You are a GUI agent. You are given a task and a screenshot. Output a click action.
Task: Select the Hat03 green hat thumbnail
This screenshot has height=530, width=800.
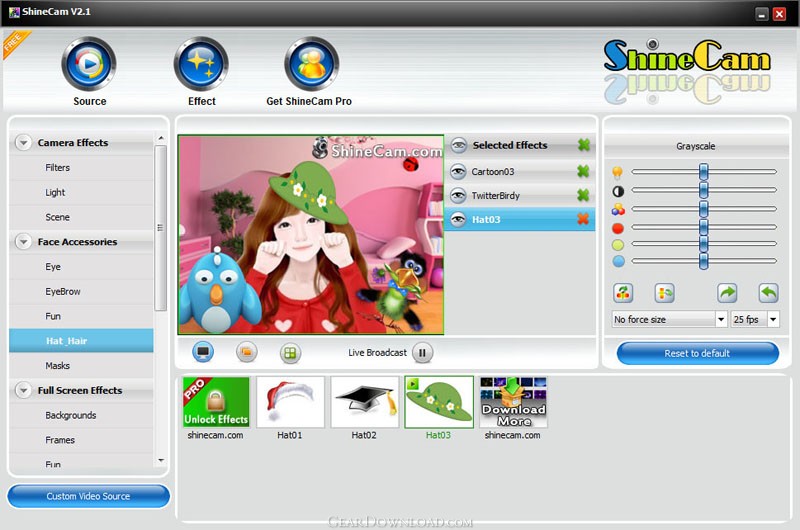tap(439, 402)
